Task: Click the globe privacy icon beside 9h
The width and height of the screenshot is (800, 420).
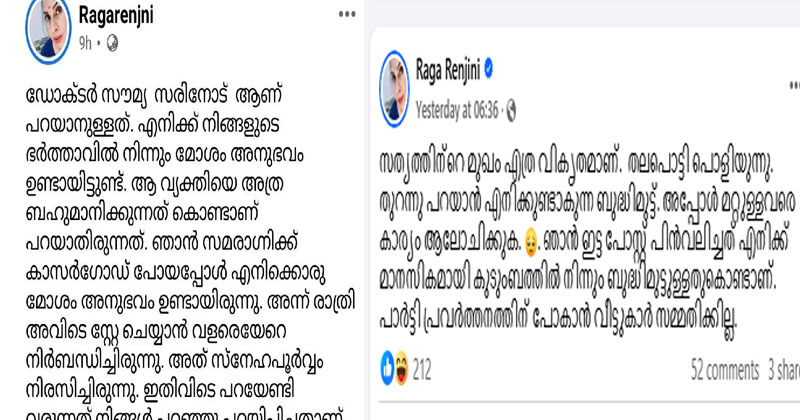Action: click(x=112, y=44)
